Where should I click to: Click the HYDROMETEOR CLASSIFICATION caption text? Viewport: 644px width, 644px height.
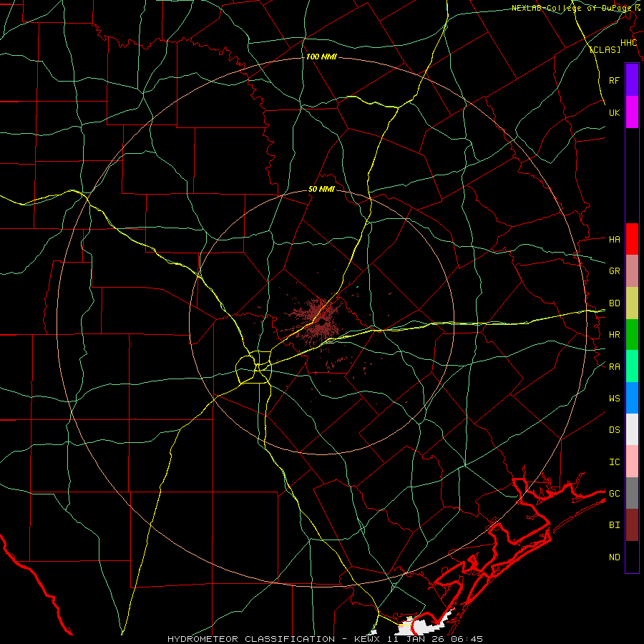(x=251, y=639)
